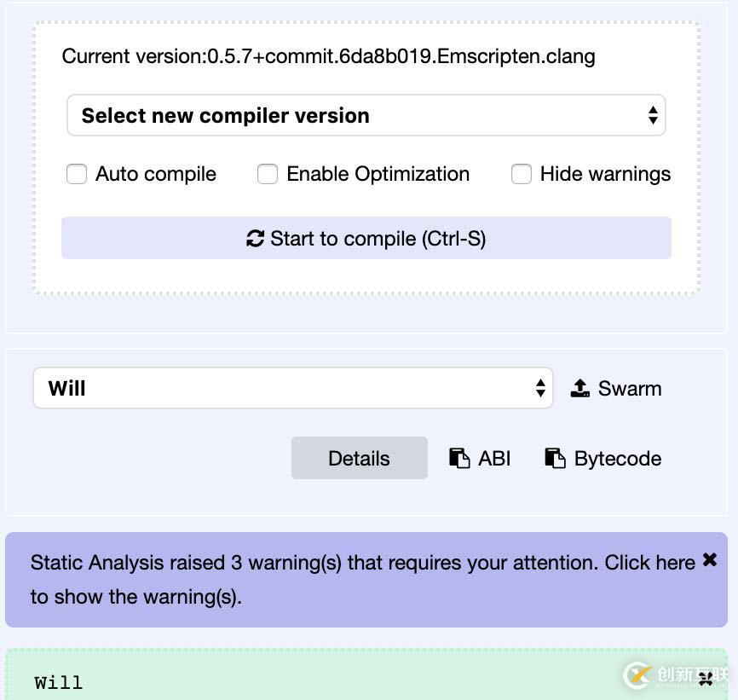Click the Current version text line

coord(328,57)
